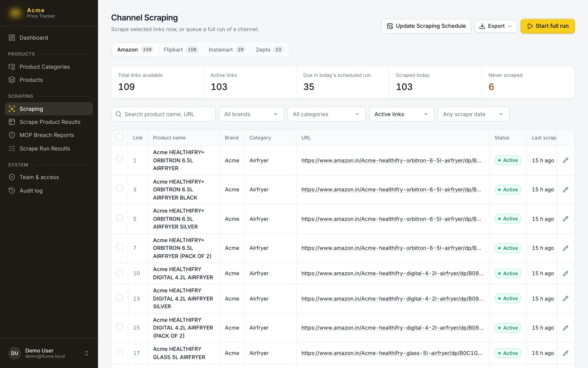Open URL of HEALTHIFRY GLASS 5L AIRFRYER
Screen dimensions: 588x368
click(x=392, y=353)
